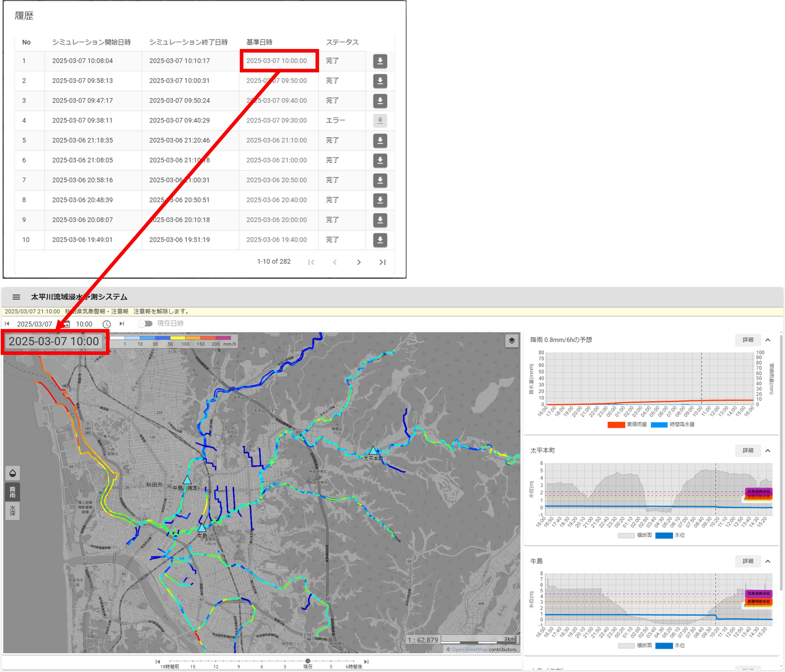The width and height of the screenshot is (785, 672).
Task: Click the timeline slider handle at 現在
Action: pos(308,661)
